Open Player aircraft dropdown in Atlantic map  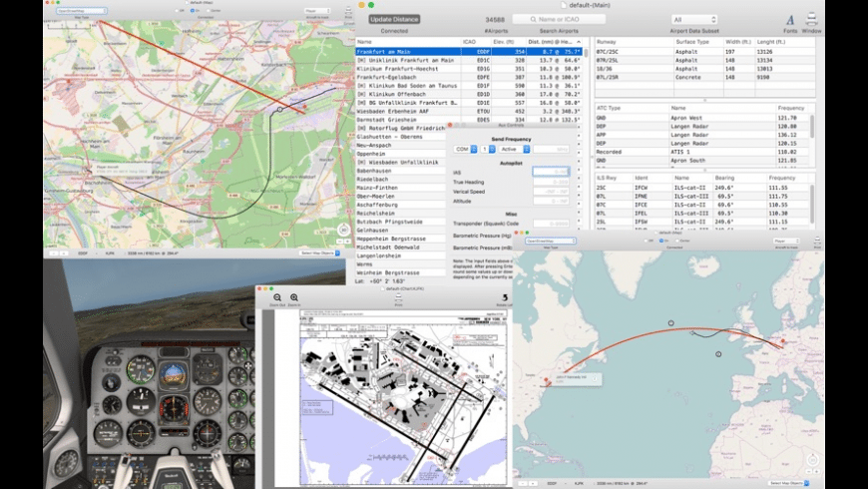(x=786, y=241)
